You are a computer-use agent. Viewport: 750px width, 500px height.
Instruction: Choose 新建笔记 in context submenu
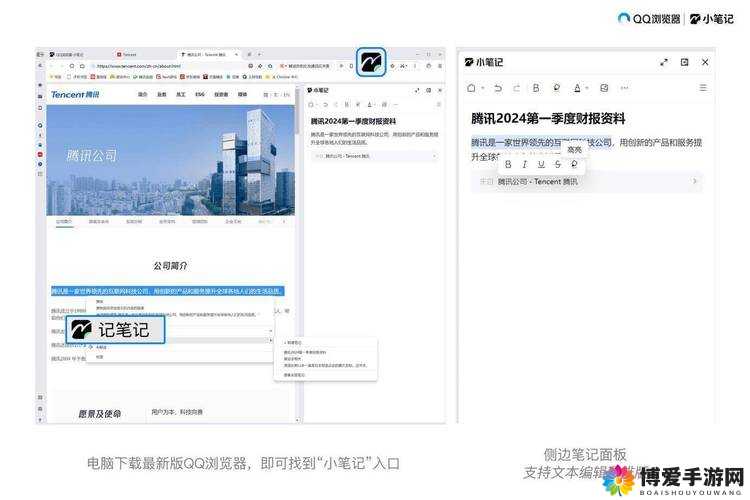point(293,343)
